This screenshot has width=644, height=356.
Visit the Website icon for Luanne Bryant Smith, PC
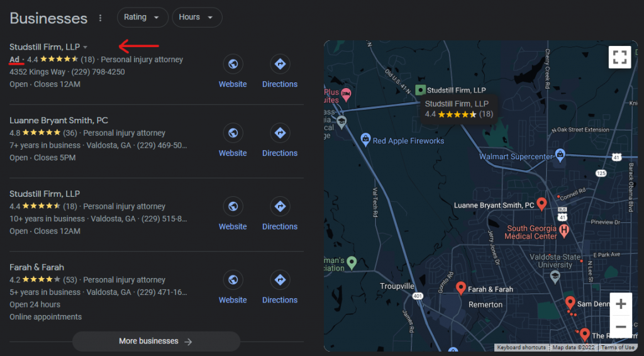[233, 133]
